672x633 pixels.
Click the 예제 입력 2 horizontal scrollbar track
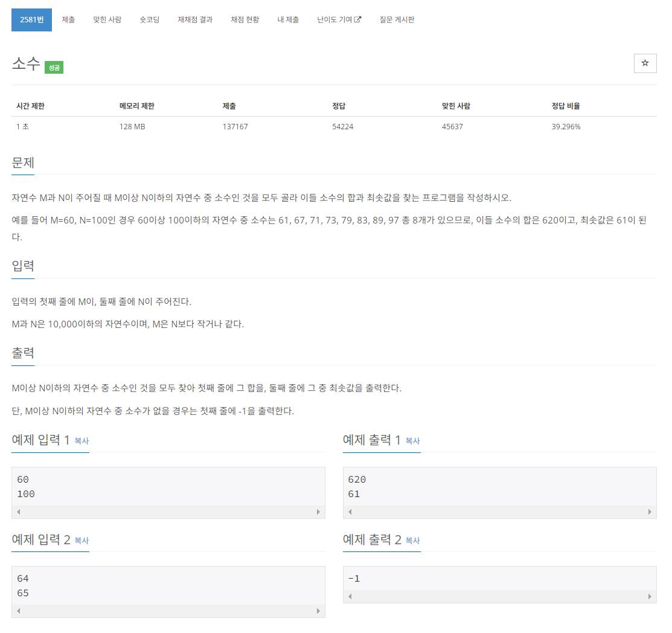pyautogui.click(x=168, y=611)
